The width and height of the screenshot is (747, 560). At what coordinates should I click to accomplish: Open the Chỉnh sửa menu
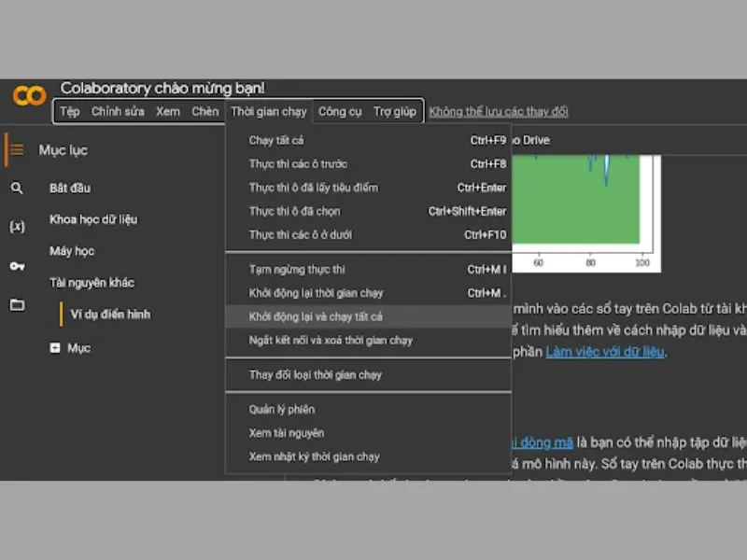[x=118, y=111]
